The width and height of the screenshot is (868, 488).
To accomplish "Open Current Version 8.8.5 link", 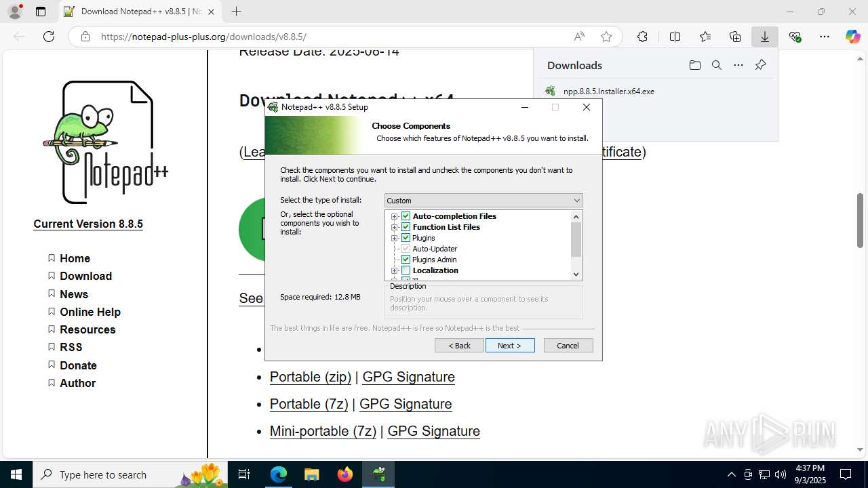I will point(88,224).
